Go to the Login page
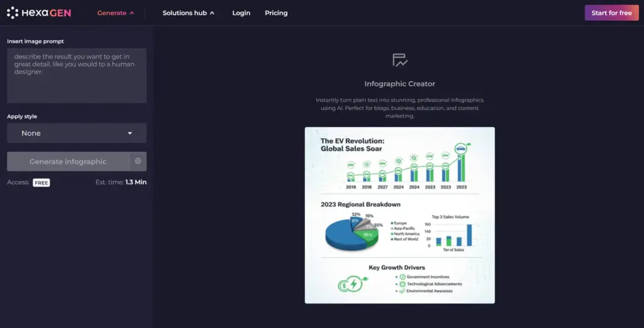Image resolution: width=644 pixels, height=328 pixels. pos(241,13)
